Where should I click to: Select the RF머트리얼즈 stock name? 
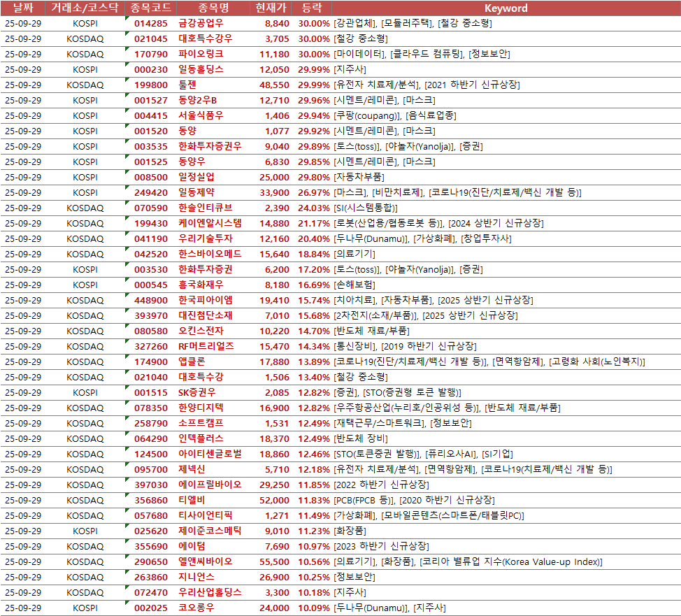tap(206, 346)
